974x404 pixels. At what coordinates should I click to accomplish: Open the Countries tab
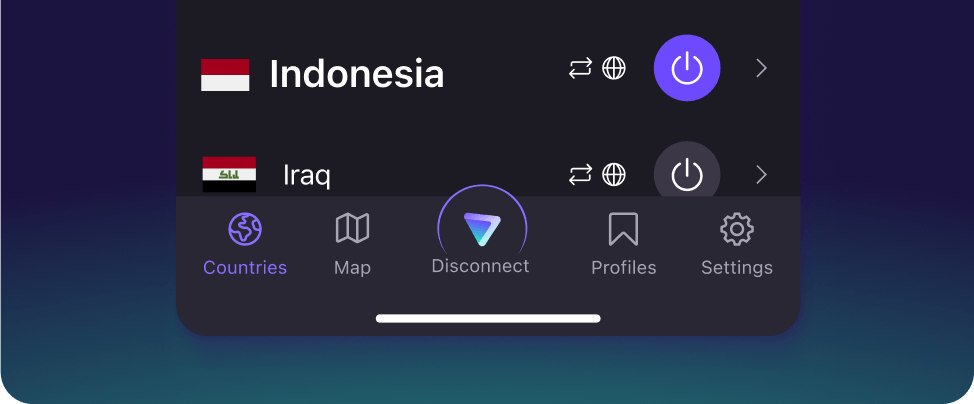(245, 244)
